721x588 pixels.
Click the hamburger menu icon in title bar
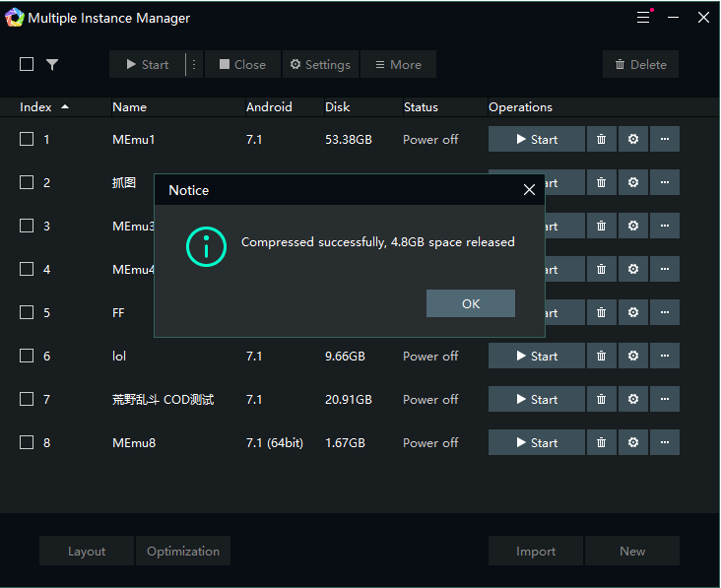[643, 18]
